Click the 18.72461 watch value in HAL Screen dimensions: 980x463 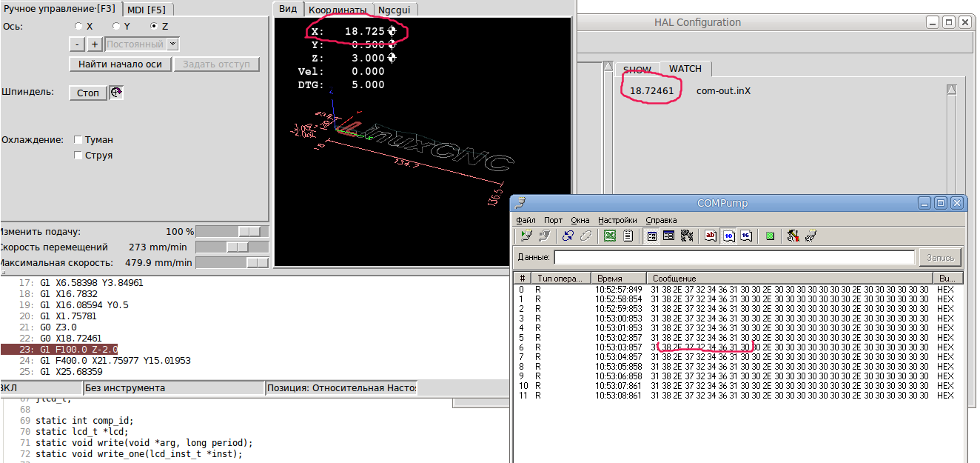[652, 91]
